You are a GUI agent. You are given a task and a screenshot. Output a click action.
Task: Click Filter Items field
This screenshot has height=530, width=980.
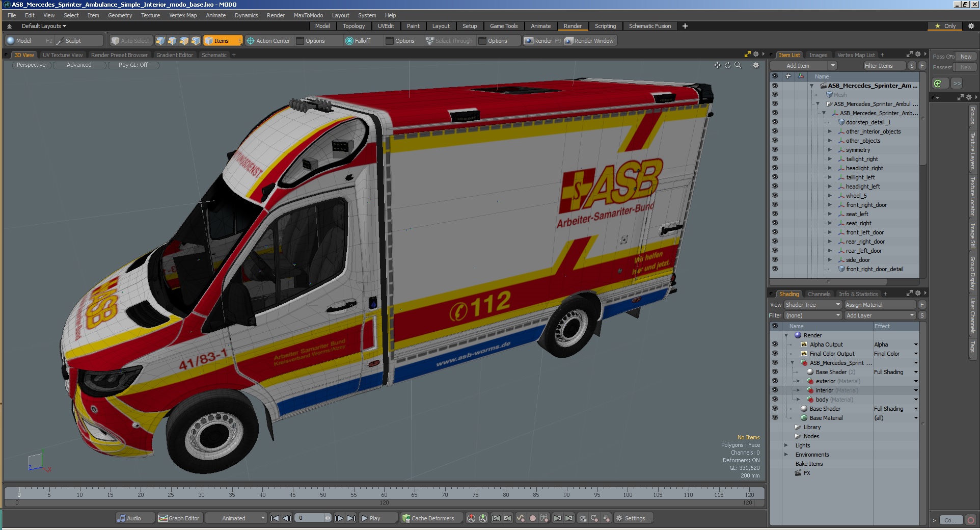pyautogui.click(x=884, y=66)
